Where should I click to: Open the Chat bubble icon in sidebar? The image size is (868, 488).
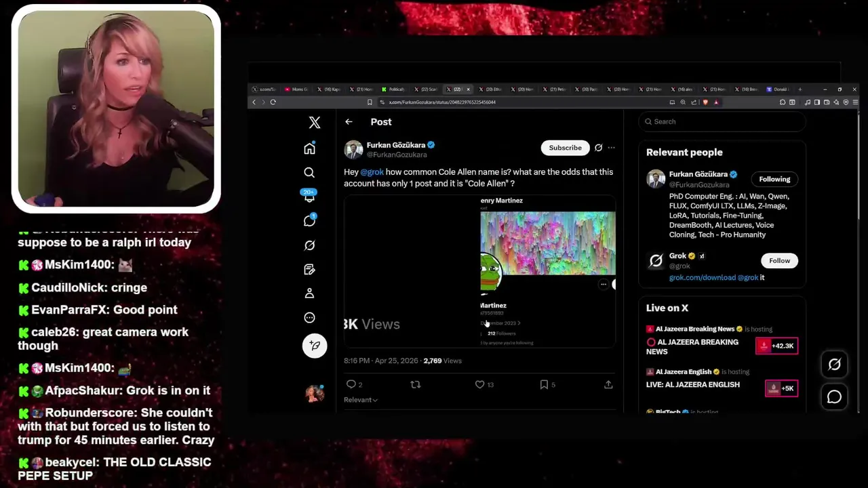coord(309,220)
